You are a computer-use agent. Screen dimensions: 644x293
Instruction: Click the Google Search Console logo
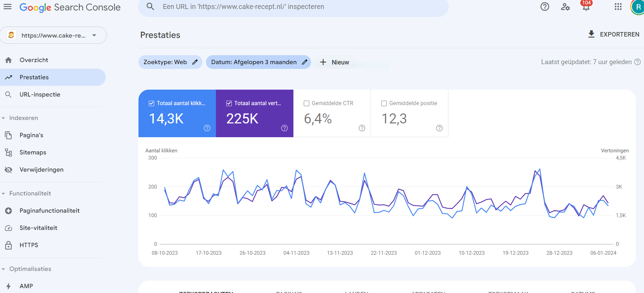(x=70, y=7)
